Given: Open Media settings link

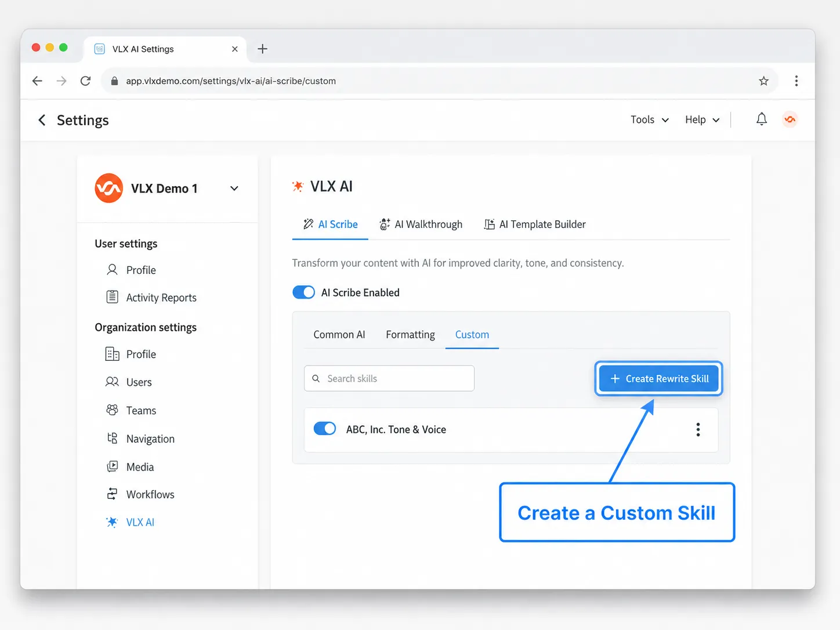Looking at the screenshot, I should pos(140,467).
